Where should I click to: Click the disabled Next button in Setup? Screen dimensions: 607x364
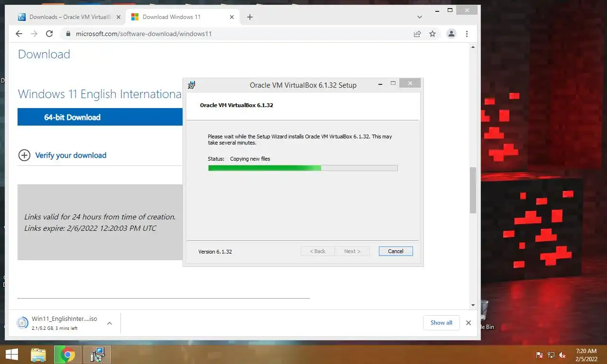(x=352, y=251)
